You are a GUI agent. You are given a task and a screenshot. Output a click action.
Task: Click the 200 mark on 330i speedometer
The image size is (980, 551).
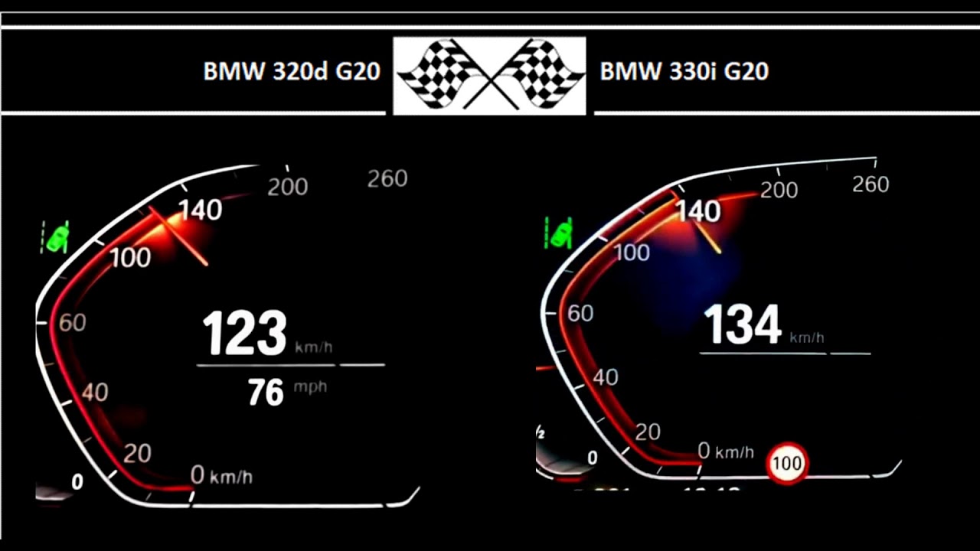click(779, 190)
